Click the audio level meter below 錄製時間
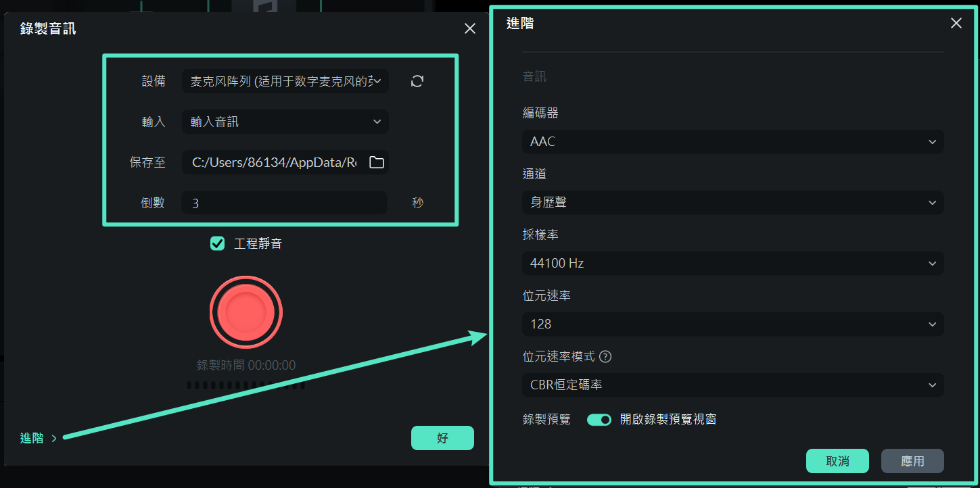Screen dimensions: 980x488 (246, 385)
